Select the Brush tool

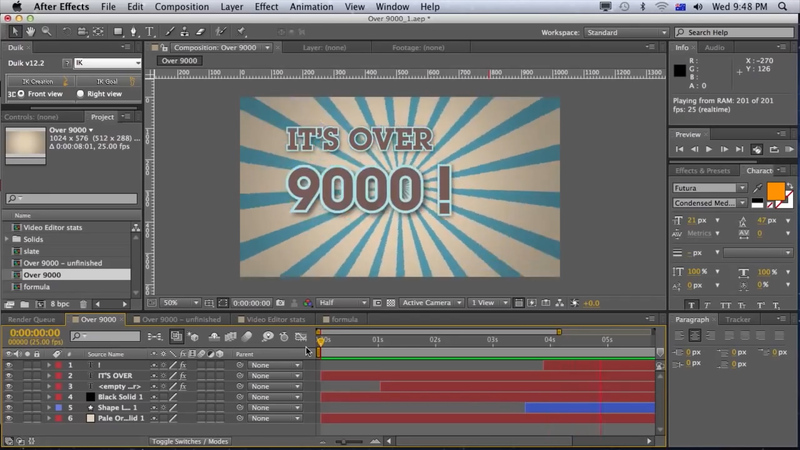click(x=169, y=32)
